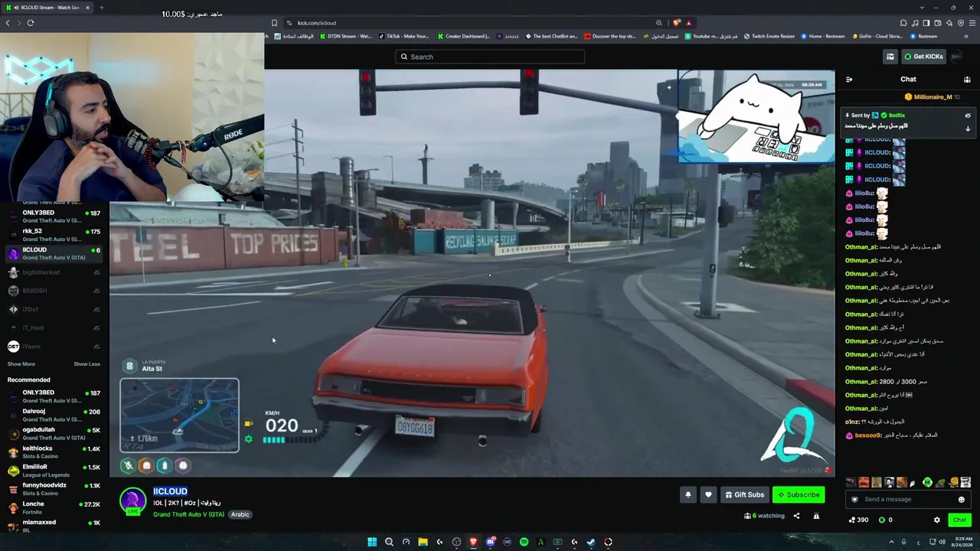Viewport: 980px width, 551px height.
Task: Click the Brave Rewards triangle icon
Action: point(688,23)
